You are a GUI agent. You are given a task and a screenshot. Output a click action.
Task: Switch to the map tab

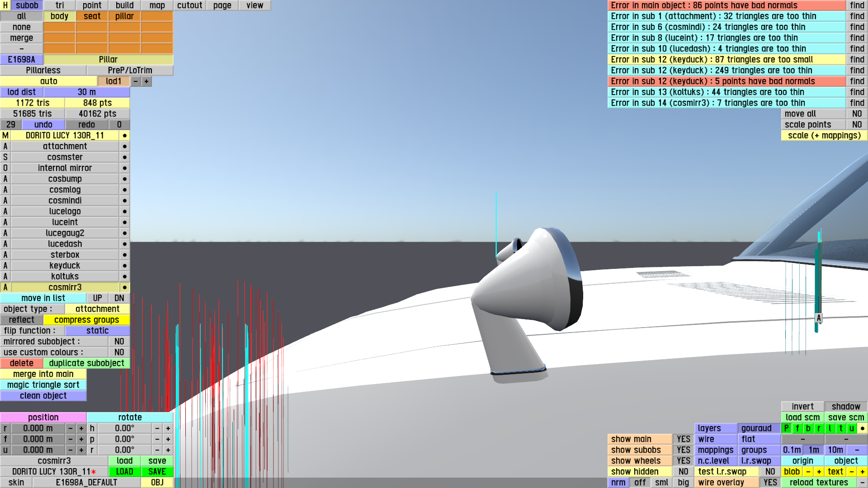pos(157,5)
